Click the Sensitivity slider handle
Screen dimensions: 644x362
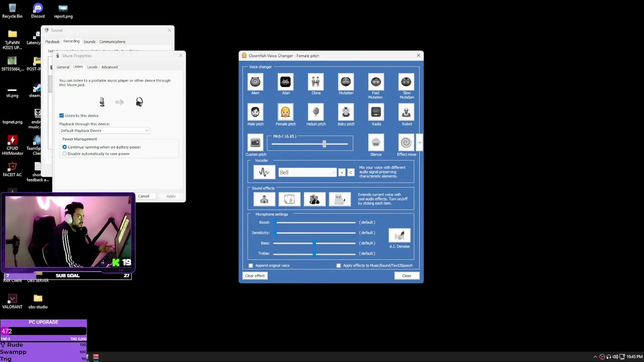(275, 233)
